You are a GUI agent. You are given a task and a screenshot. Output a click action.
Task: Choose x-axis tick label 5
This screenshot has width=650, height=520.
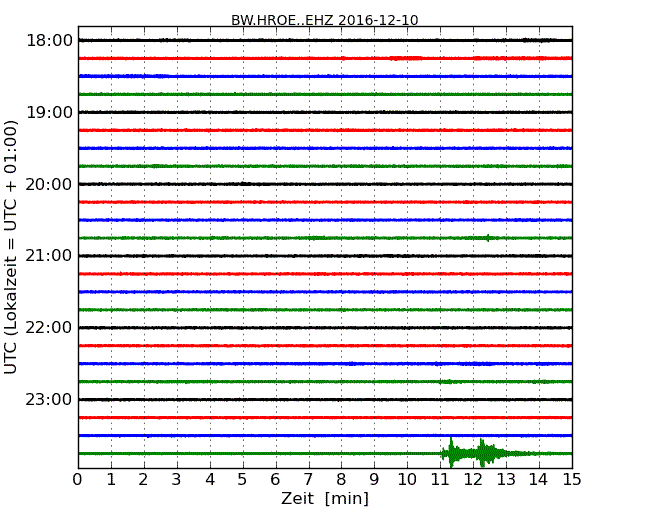243,479
